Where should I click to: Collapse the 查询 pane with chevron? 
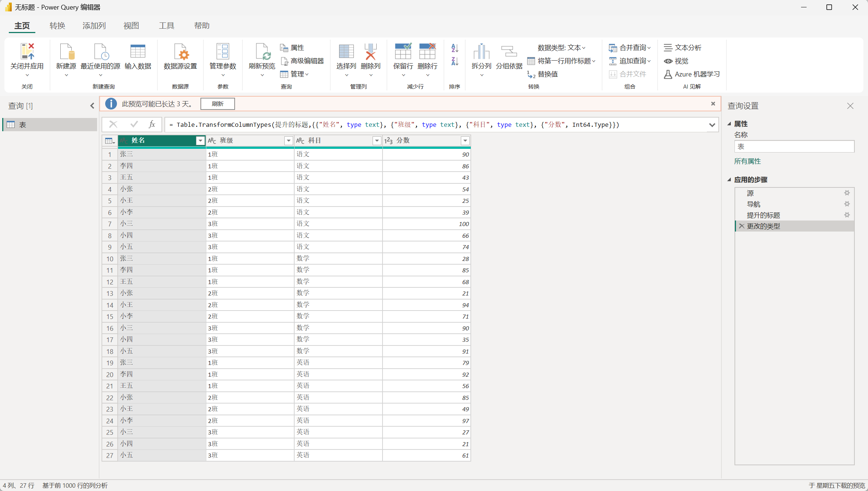pos(92,106)
